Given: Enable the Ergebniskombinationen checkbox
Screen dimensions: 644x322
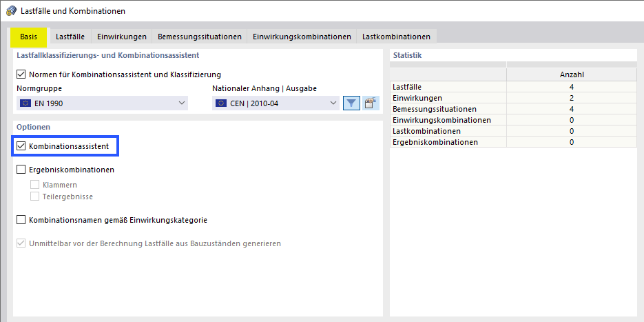Looking at the screenshot, I should click(x=21, y=170).
